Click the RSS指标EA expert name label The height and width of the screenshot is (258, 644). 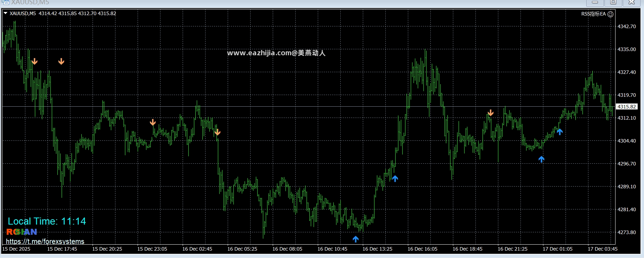click(593, 14)
